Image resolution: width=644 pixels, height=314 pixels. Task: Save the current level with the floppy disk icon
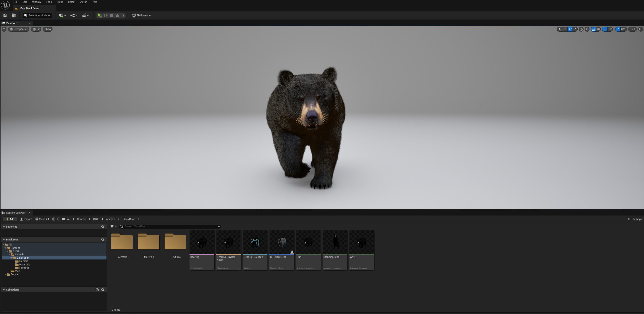5,15
